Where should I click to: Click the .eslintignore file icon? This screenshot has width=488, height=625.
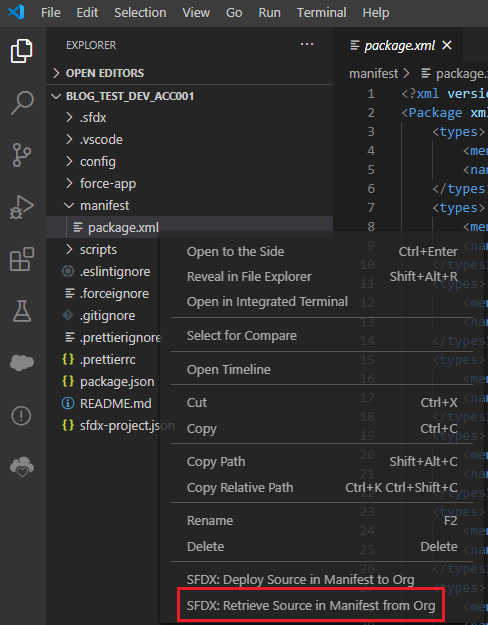click(68, 271)
